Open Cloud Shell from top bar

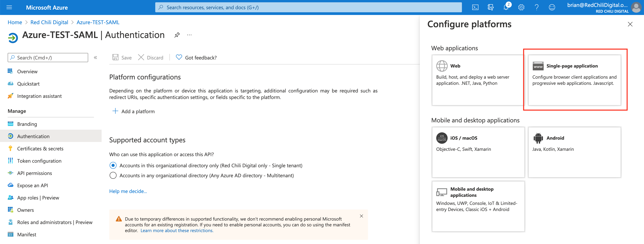475,7
